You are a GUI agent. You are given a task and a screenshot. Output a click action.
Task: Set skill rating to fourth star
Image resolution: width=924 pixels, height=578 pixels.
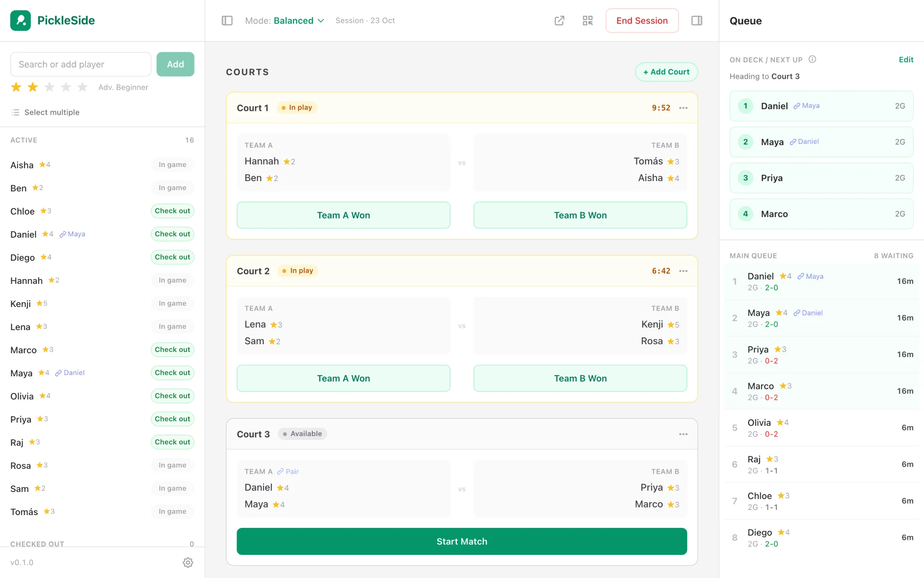[x=66, y=87]
